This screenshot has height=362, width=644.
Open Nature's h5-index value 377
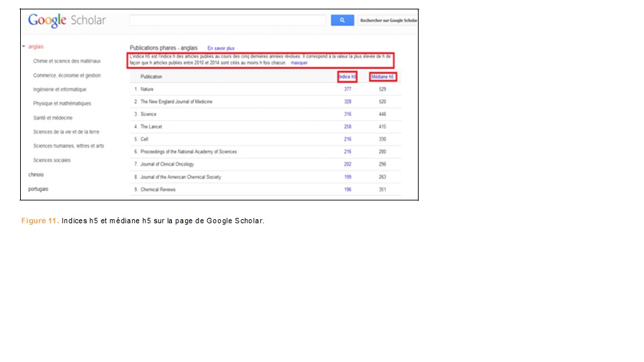[347, 89]
